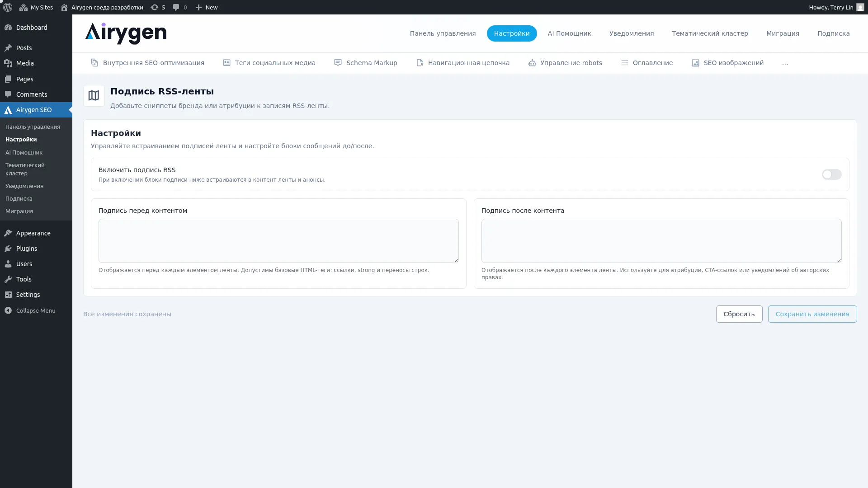Image resolution: width=868 pixels, height=488 pixels.
Task: Open Plugins in the sidebar
Action: click(x=36, y=249)
